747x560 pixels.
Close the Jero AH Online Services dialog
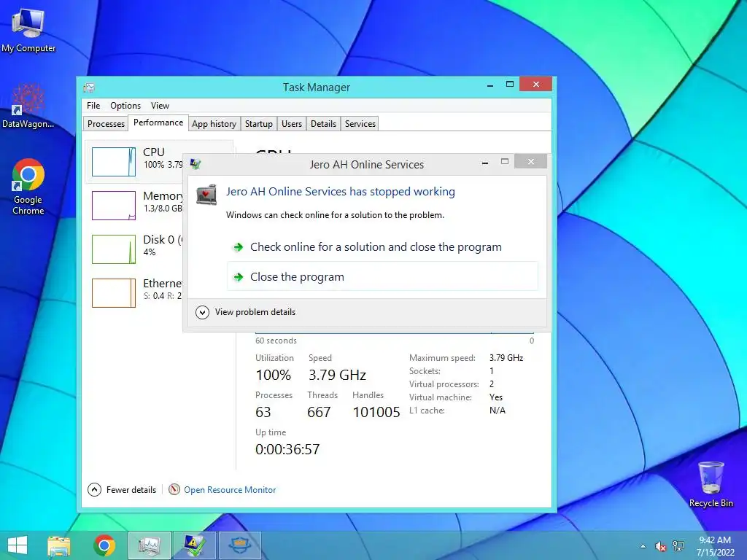pos(531,161)
